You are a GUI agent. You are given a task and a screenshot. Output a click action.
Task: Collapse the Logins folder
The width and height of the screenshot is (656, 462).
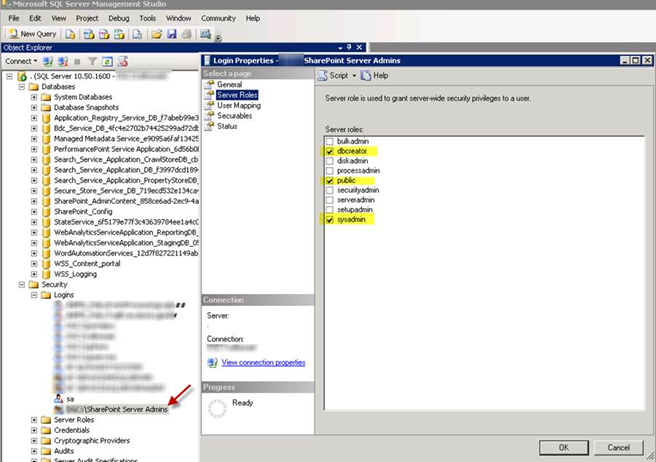[34, 295]
